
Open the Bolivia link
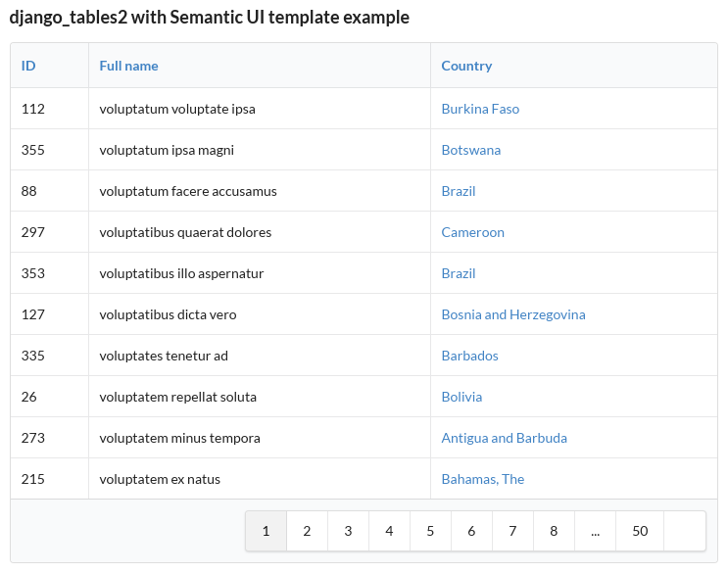click(461, 397)
